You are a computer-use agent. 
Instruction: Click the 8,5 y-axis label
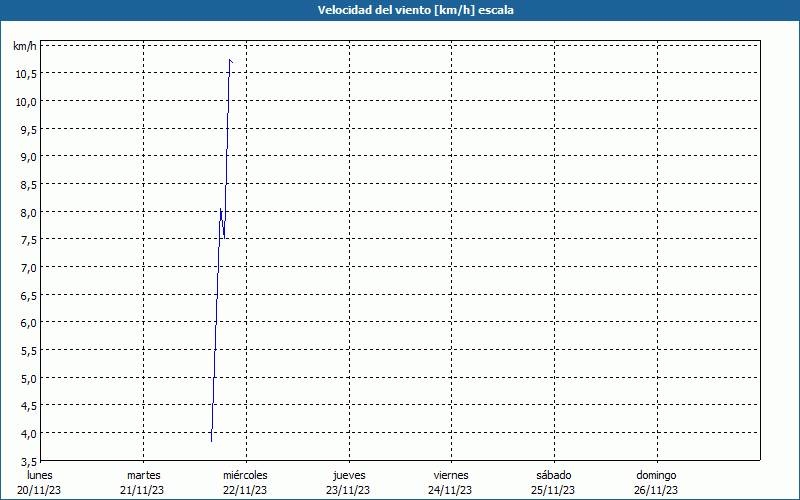click(28, 185)
